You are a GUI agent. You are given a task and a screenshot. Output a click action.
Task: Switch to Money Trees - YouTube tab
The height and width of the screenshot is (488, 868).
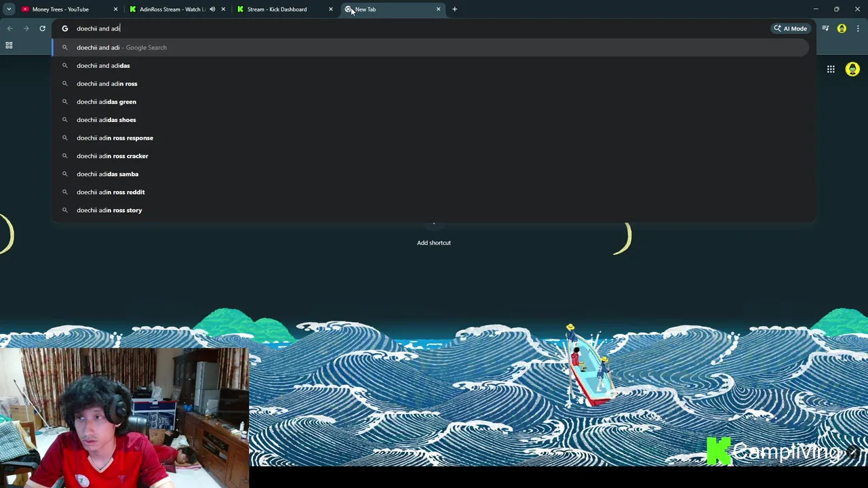(x=69, y=9)
